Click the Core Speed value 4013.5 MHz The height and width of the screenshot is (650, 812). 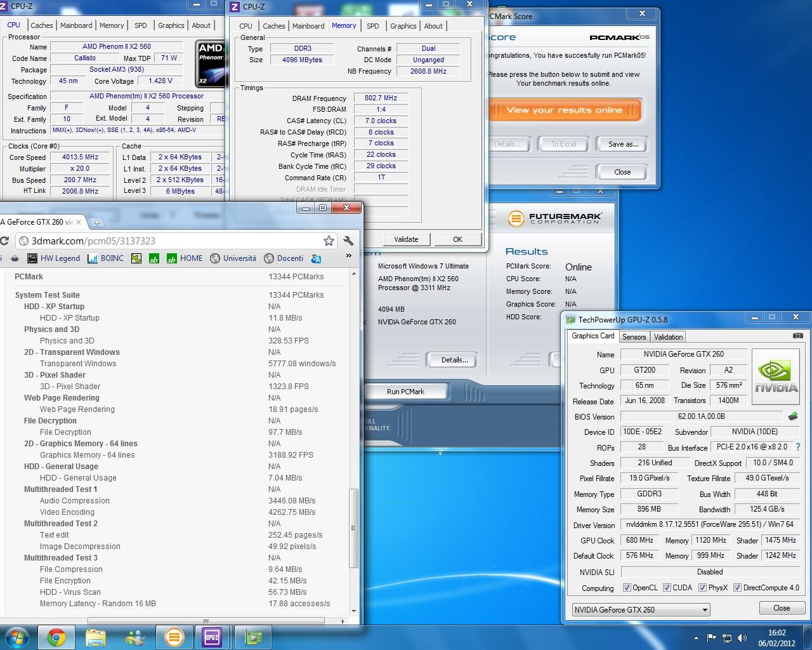[x=80, y=157]
